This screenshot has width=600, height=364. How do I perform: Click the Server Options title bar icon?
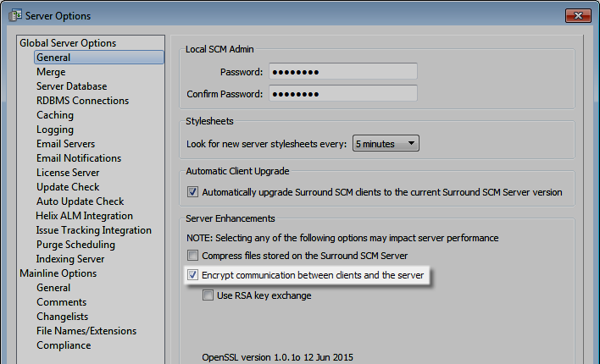pos(15,15)
